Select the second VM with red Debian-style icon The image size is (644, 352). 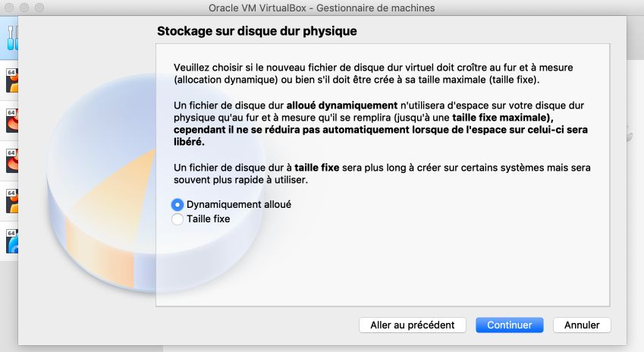[x=12, y=121]
